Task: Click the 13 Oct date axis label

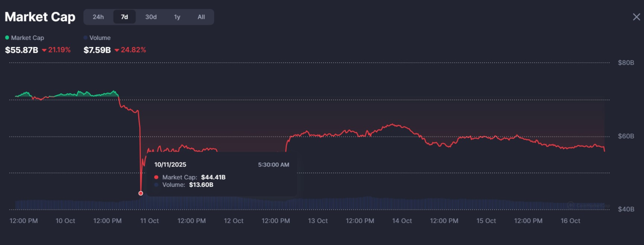Action: pyautogui.click(x=318, y=221)
